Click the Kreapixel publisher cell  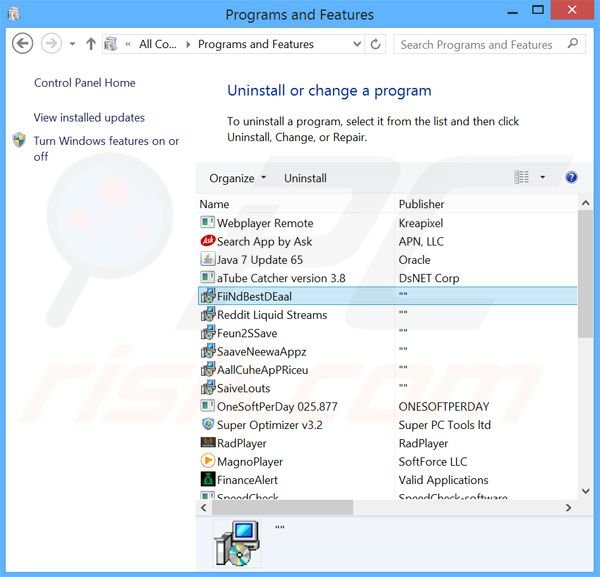(421, 223)
